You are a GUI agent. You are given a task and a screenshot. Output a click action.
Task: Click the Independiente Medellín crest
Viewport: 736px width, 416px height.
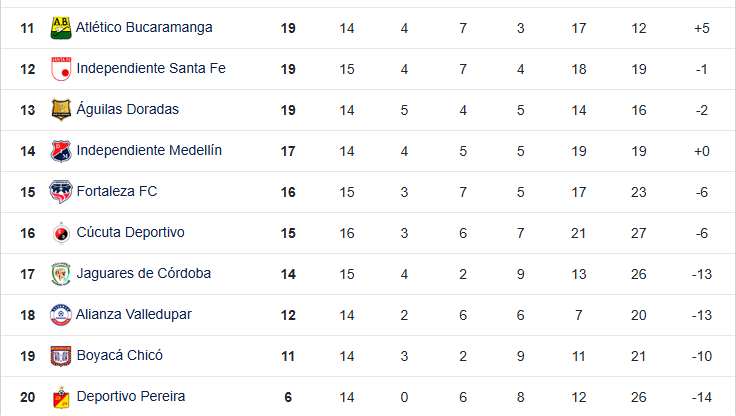click(61, 151)
